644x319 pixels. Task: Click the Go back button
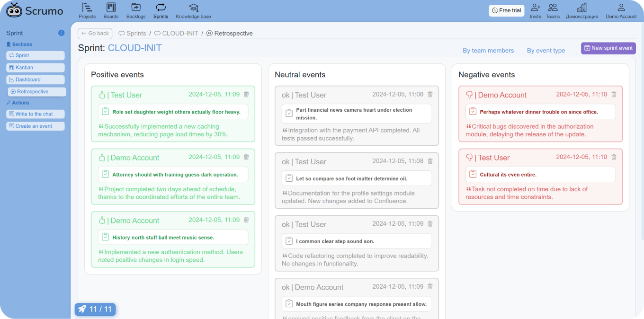tap(95, 34)
